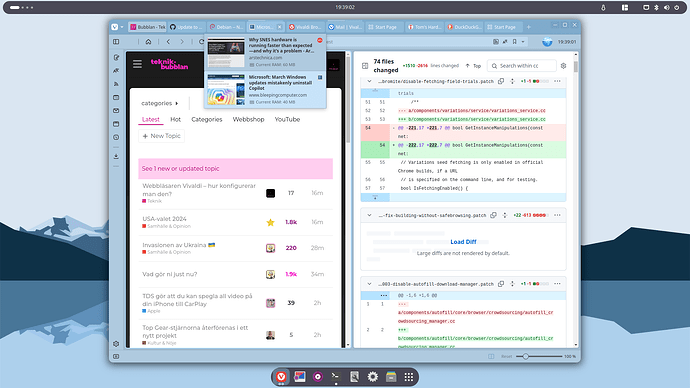This screenshot has height=388, width=690.
Task: Open topic 'USA-valet 2024'
Action: pyautogui.click(x=164, y=219)
